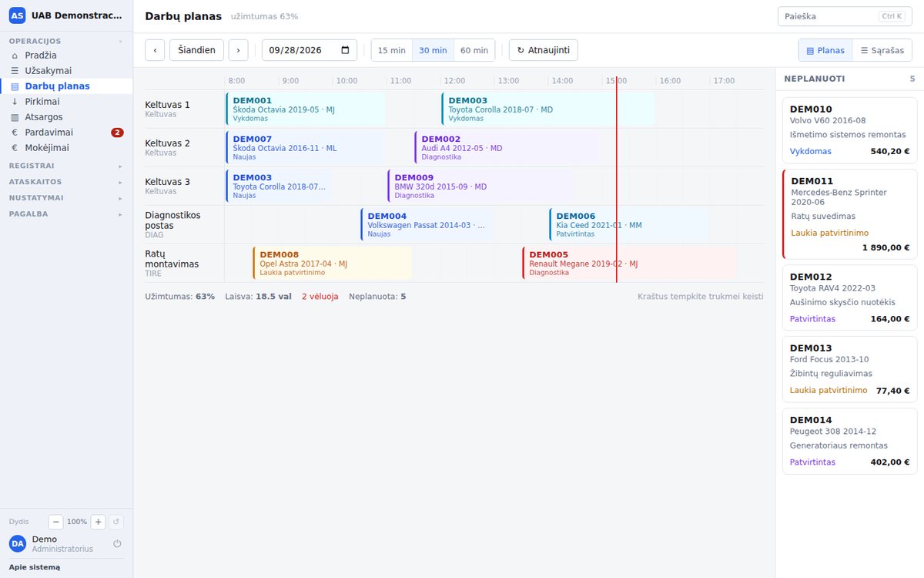The height and width of the screenshot is (578, 924).
Task: Click the date field showing 09/28/2026
Action: [310, 50]
